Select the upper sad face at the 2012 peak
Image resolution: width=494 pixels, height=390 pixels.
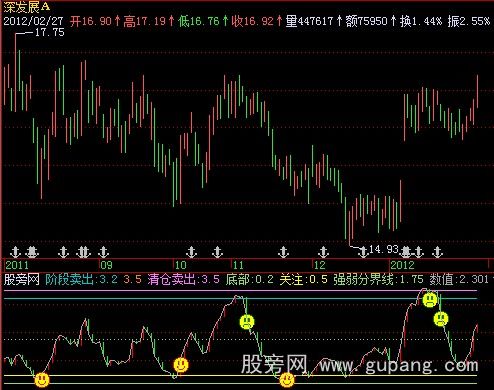(430, 300)
